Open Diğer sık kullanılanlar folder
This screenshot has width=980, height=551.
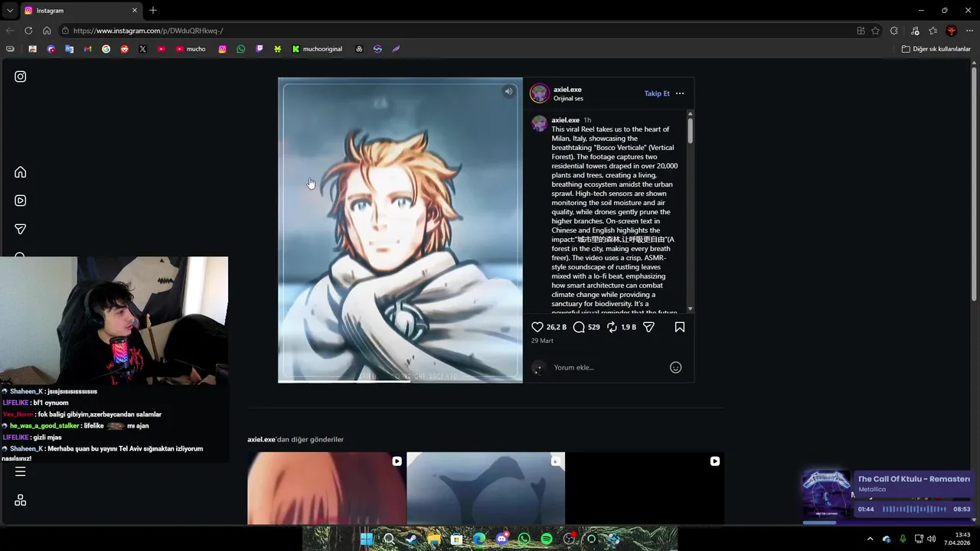pos(936,49)
